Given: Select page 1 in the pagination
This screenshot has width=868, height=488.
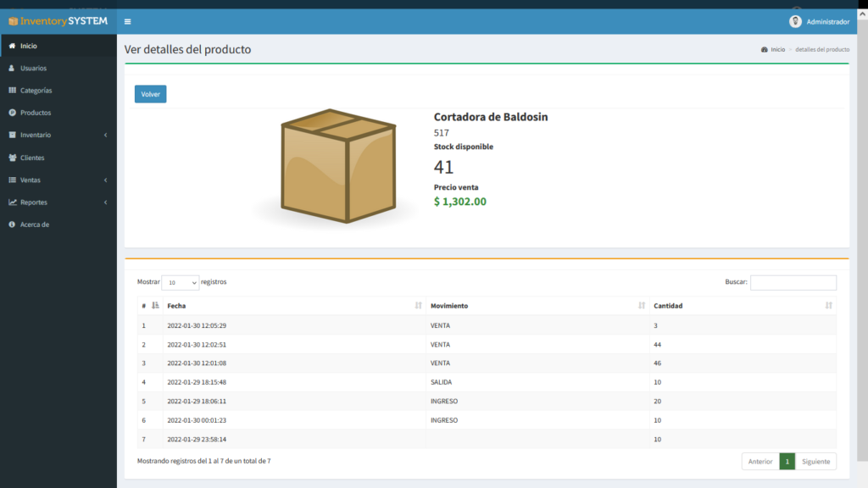Looking at the screenshot, I should (787, 461).
